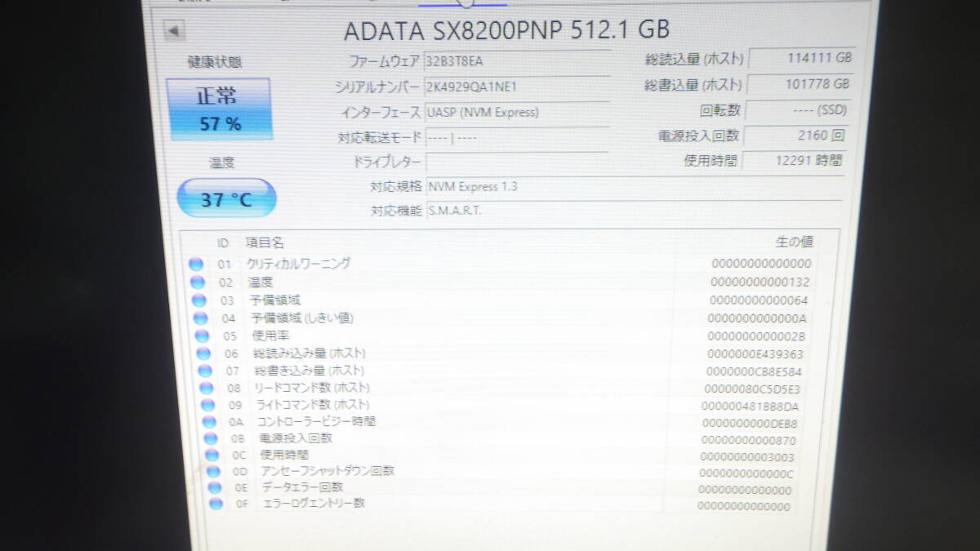Click the serial number field 2K4929QA1NE1
Screen dimensions: 980x551
(x=516, y=86)
